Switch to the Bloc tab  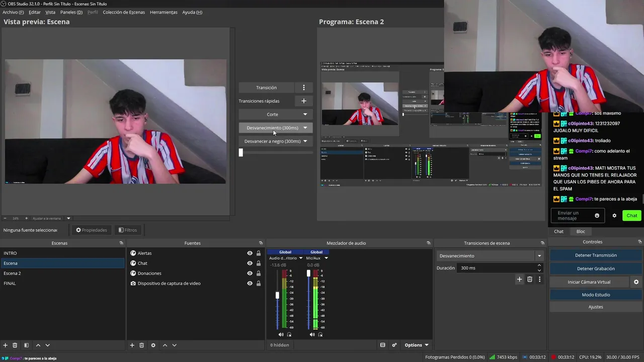click(581, 231)
